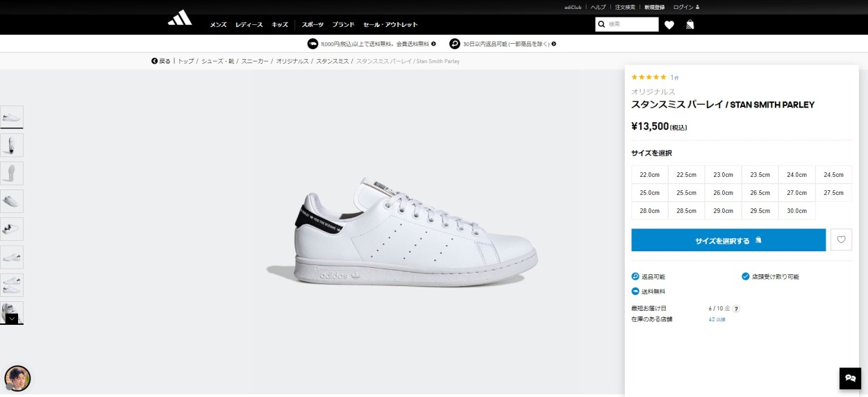Open the セール・アウトレット menu
The width and height of the screenshot is (868, 397).
point(391,25)
